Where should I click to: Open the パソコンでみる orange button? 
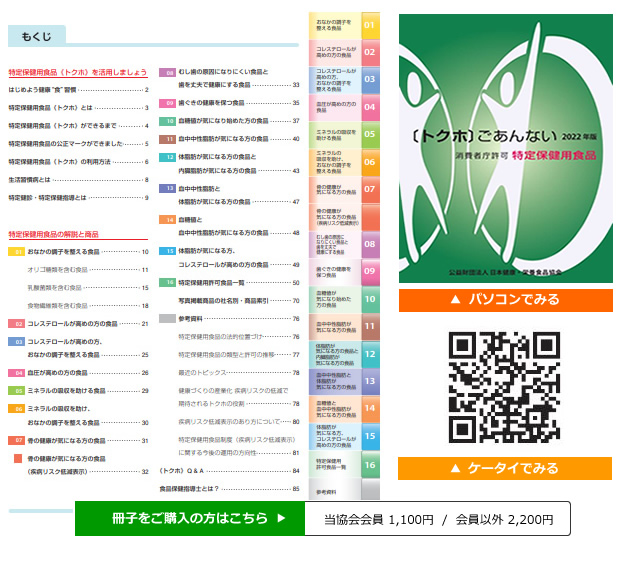pos(506,300)
